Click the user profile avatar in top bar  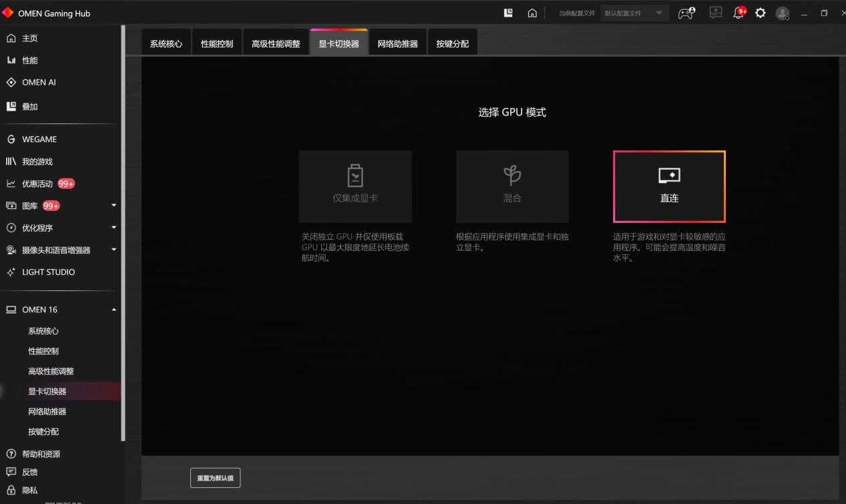tap(782, 13)
